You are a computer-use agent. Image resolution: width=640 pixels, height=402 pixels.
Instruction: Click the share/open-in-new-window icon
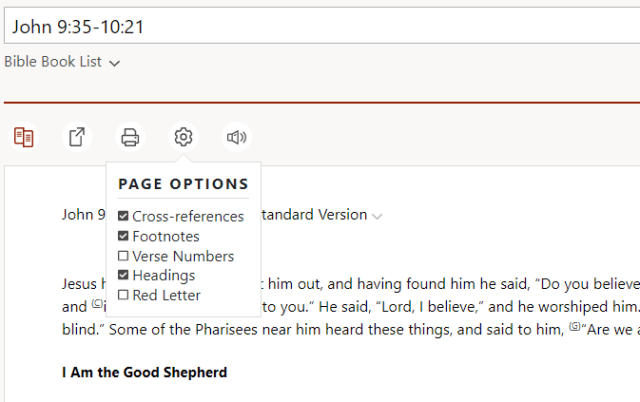coord(77,138)
